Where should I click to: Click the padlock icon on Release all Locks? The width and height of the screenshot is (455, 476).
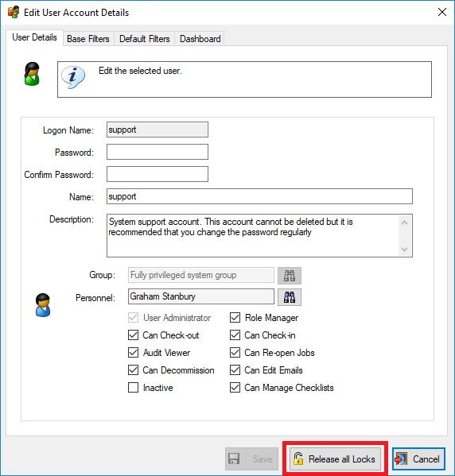(x=298, y=459)
